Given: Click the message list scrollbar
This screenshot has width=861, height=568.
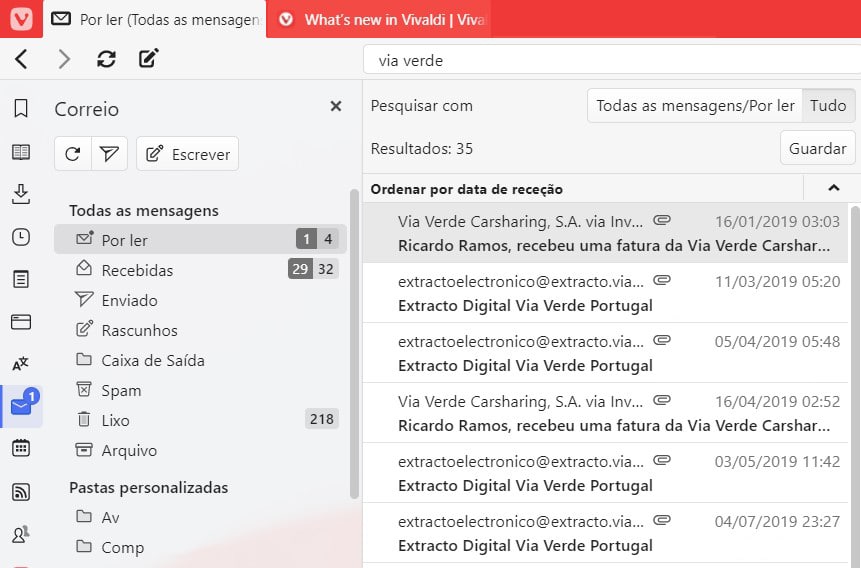Looking at the screenshot, I should click(x=856, y=385).
